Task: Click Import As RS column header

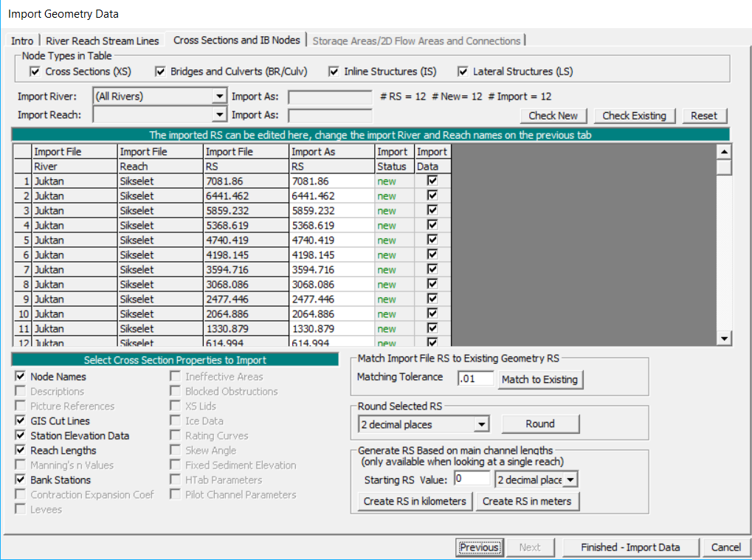Action: [x=332, y=159]
